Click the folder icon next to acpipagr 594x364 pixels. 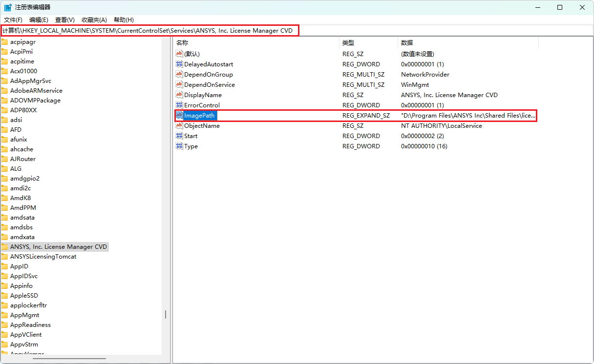[5, 42]
